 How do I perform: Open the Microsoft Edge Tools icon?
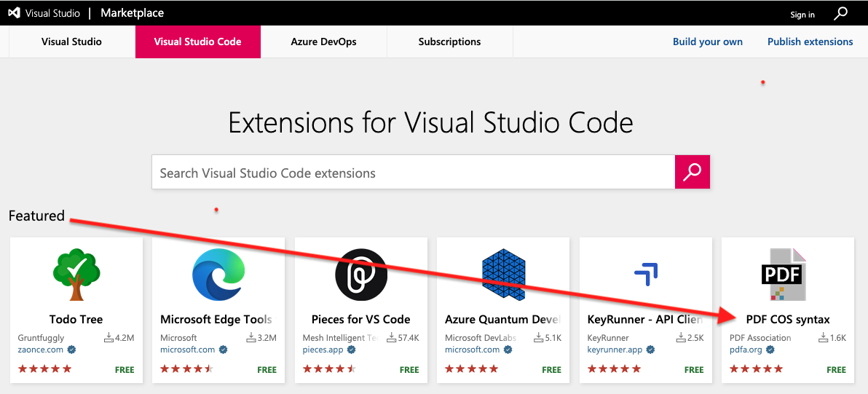[218, 275]
